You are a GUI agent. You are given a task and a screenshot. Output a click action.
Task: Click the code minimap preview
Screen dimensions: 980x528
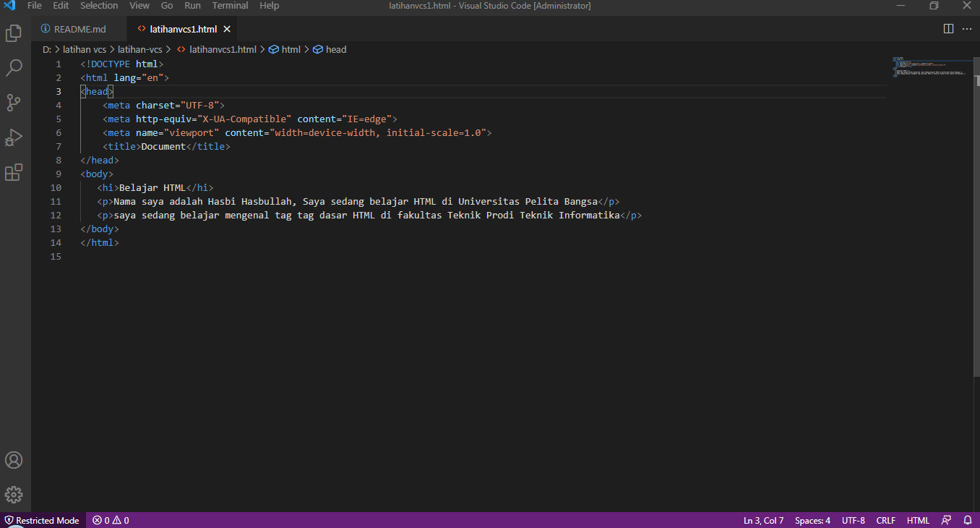pos(932,67)
